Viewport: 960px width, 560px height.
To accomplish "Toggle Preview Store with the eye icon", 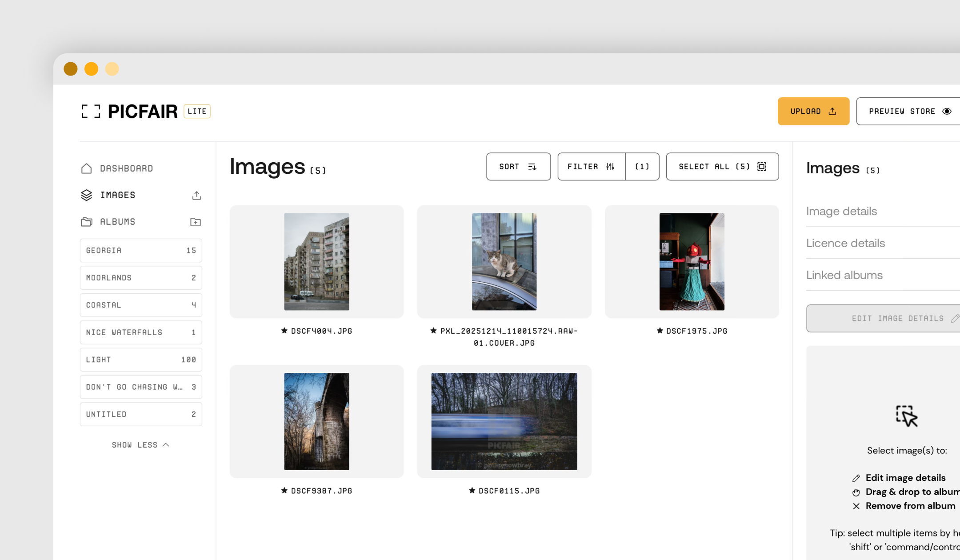I will (x=947, y=112).
